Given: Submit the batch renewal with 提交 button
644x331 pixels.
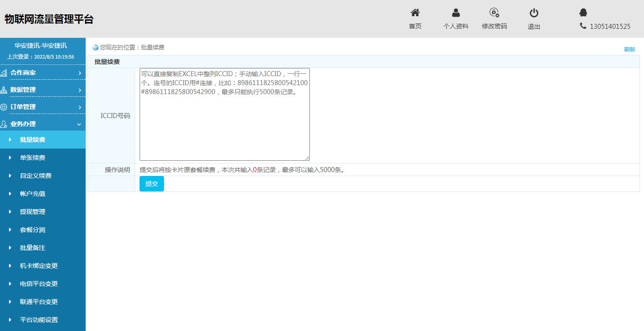Looking at the screenshot, I should [x=152, y=184].
